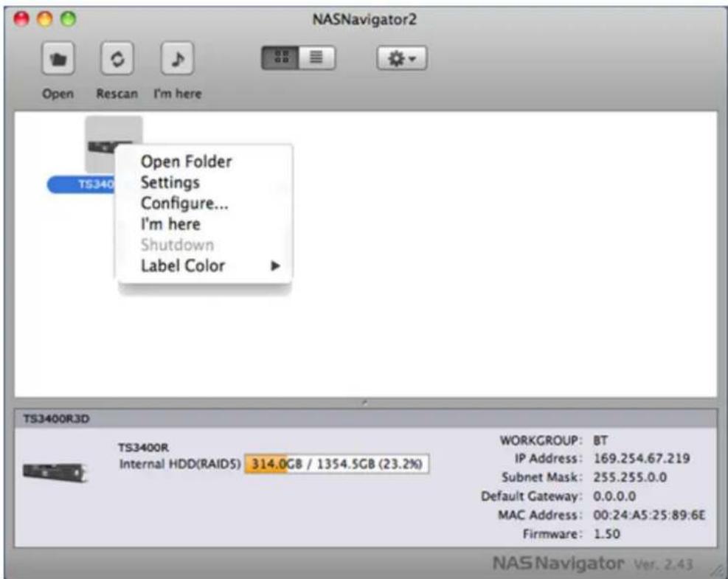The width and height of the screenshot is (728, 579).
Task: Zoom the NASNavigator2 window with green button
Action: click(69, 19)
